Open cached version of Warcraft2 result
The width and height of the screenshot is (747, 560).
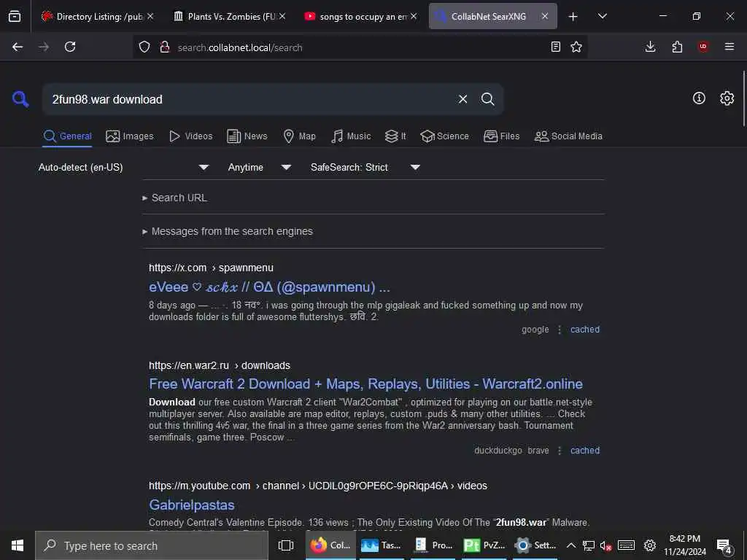point(585,451)
